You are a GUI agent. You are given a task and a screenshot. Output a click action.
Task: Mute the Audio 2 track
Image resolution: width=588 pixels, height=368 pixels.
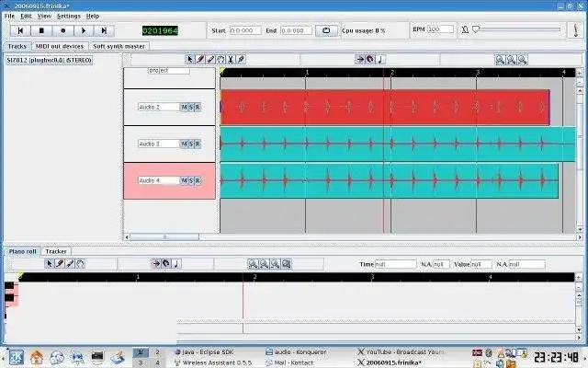tap(184, 107)
